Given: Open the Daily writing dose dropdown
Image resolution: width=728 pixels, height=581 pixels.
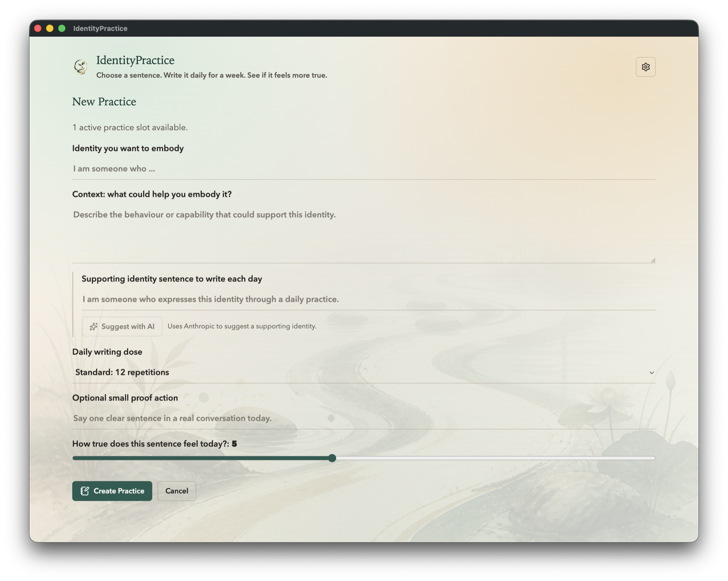Looking at the screenshot, I should [x=364, y=372].
